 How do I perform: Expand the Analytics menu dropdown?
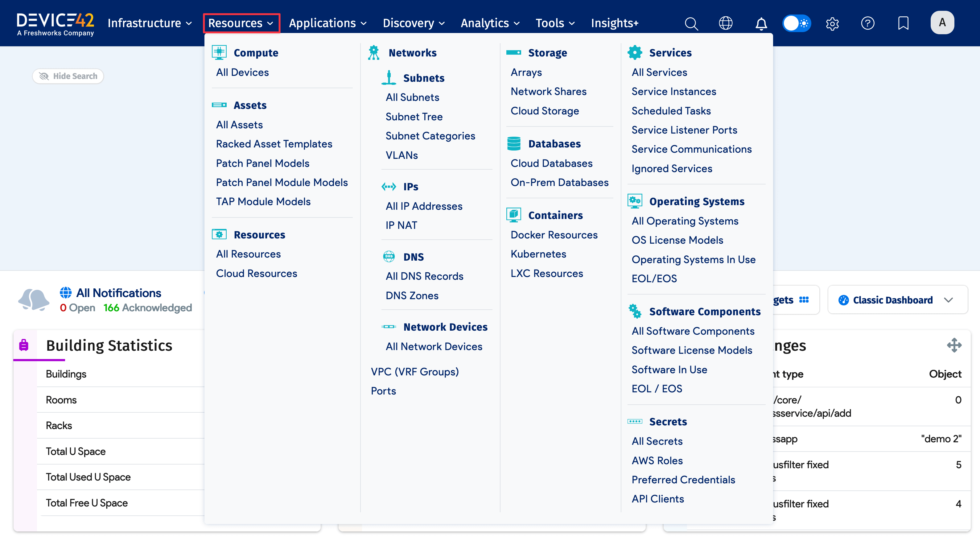tap(490, 23)
